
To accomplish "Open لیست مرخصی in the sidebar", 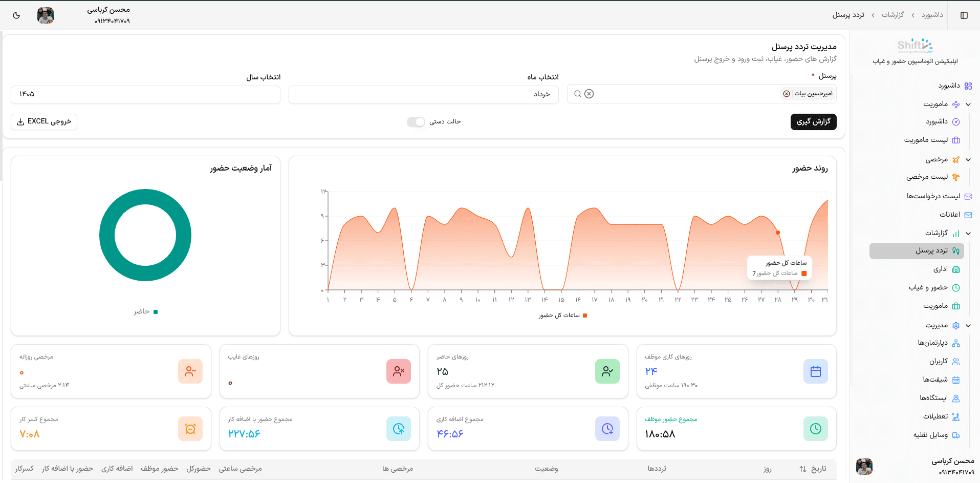I will [x=932, y=177].
